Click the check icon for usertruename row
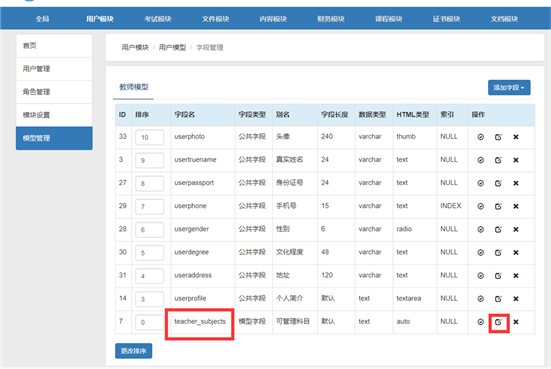Image resolution: width=551 pixels, height=369 pixels. pyautogui.click(x=480, y=160)
